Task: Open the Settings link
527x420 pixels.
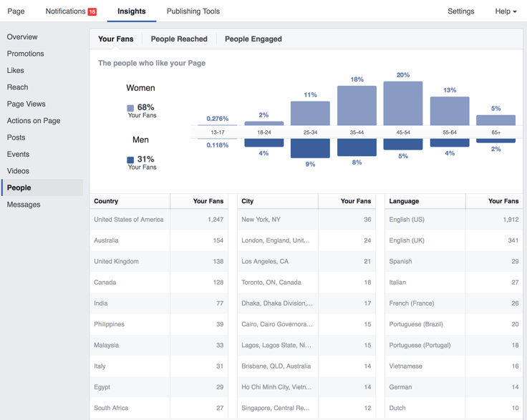Action: click(461, 11)
